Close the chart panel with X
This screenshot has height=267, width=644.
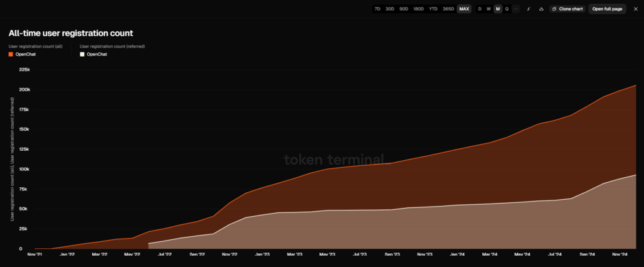coord(635,9)
